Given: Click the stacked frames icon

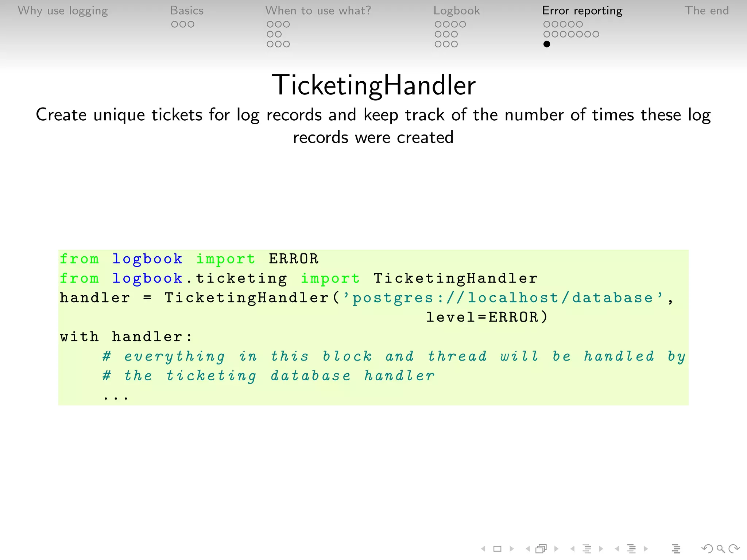Looking at the screenshot, I should click(542, 548).
